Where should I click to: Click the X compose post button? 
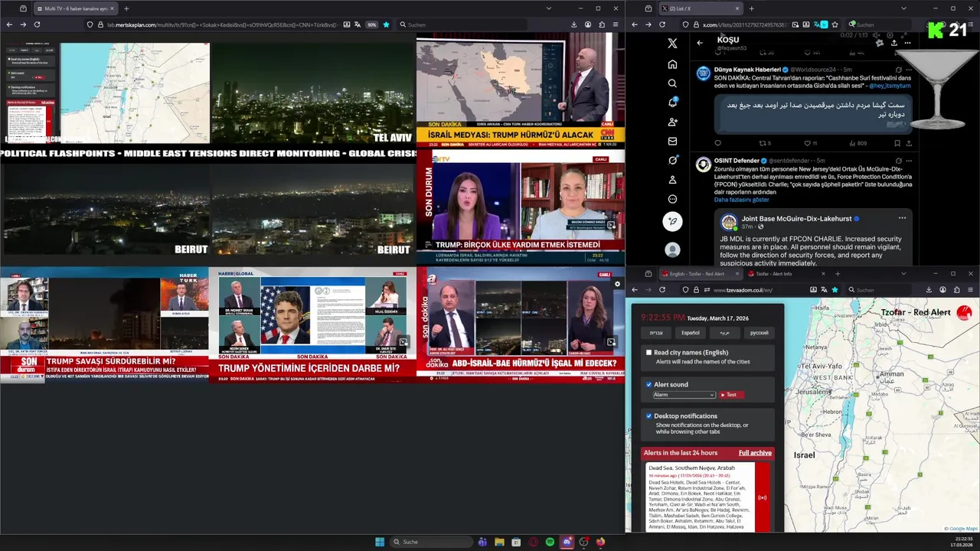point(672,222)
